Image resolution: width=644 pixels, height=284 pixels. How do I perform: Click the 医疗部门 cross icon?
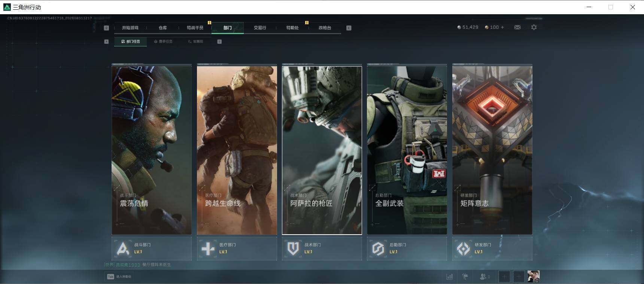tap(208, 248)
